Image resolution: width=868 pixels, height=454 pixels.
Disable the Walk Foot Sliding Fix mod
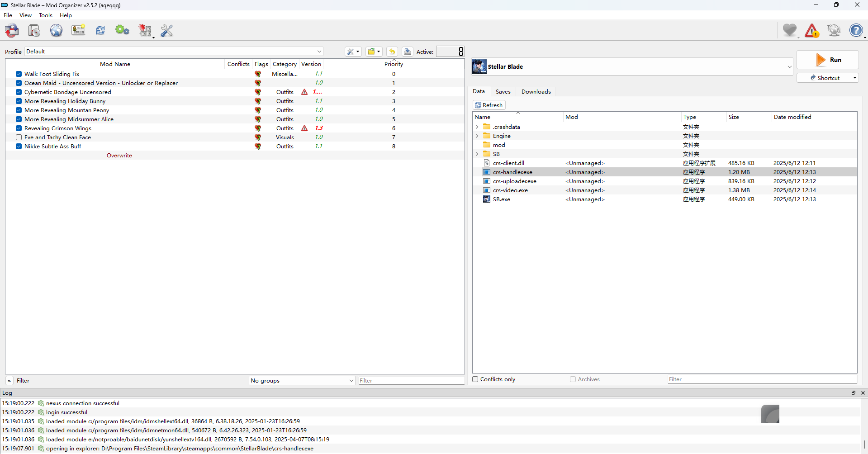(x=19, y=74)
